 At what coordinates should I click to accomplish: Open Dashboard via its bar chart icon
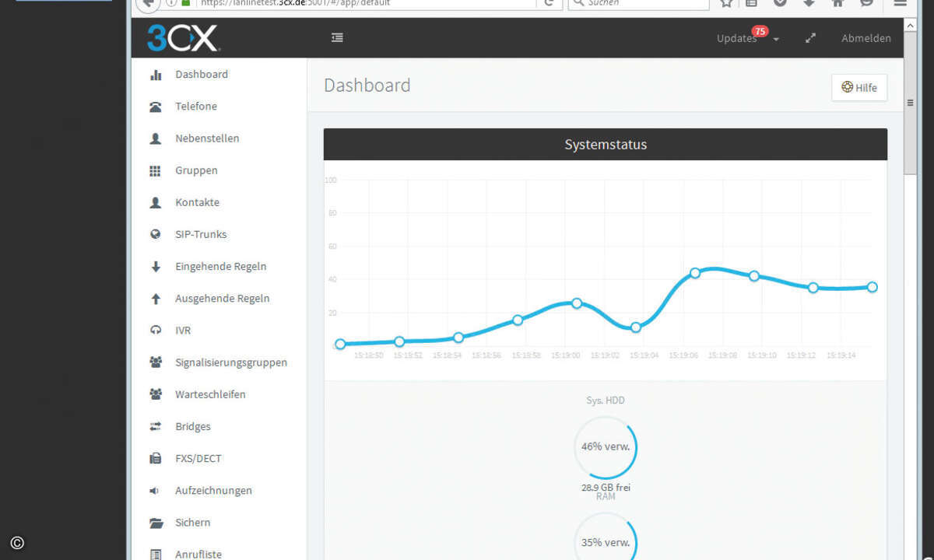156,75
